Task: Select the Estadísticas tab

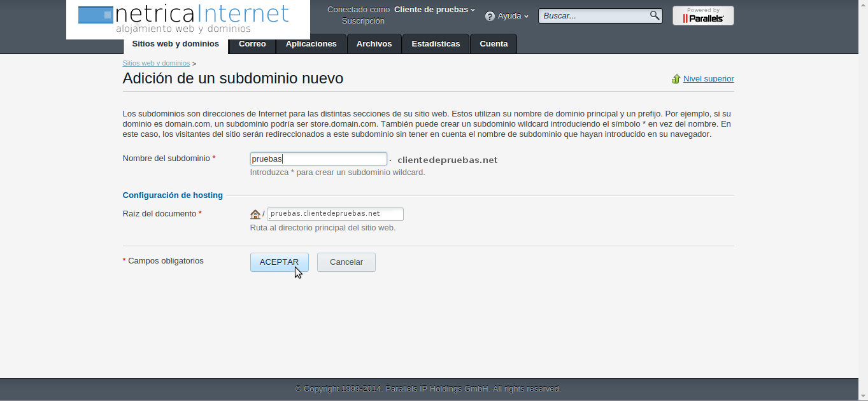Action: click(436, 44)
